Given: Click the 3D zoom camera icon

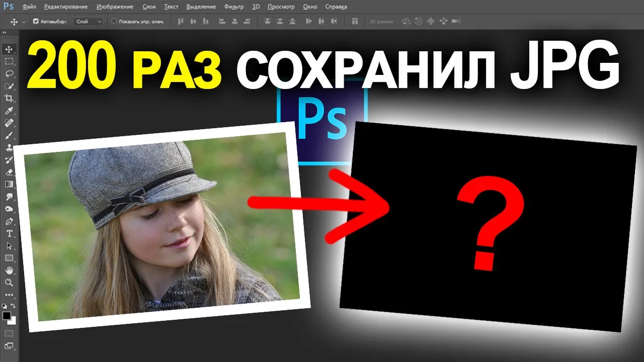Looking at the screenshot, I should coord(456,22).
